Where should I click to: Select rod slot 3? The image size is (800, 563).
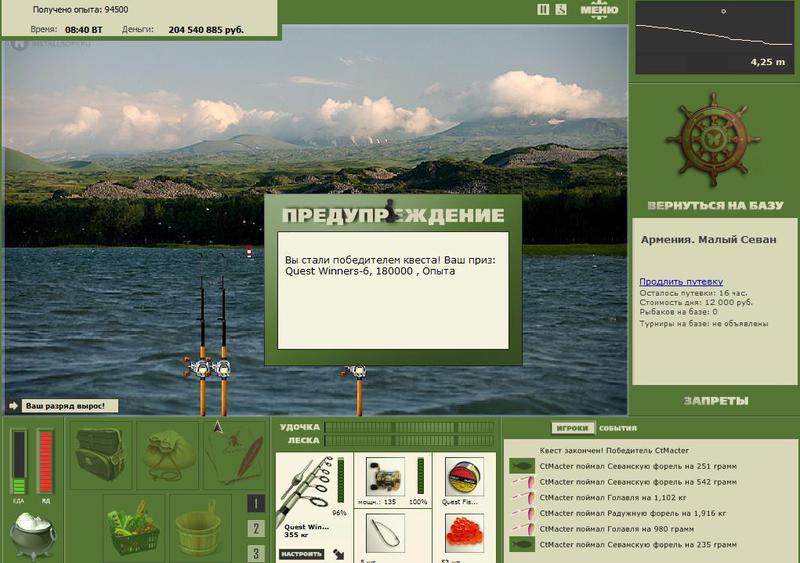pos(256,553)
